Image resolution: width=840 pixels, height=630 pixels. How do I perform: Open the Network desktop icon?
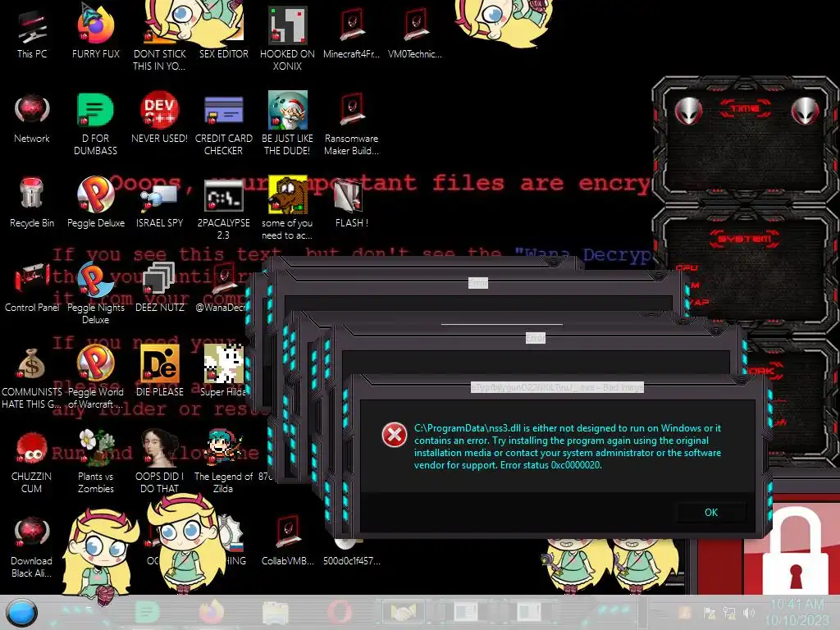(32, 119)
